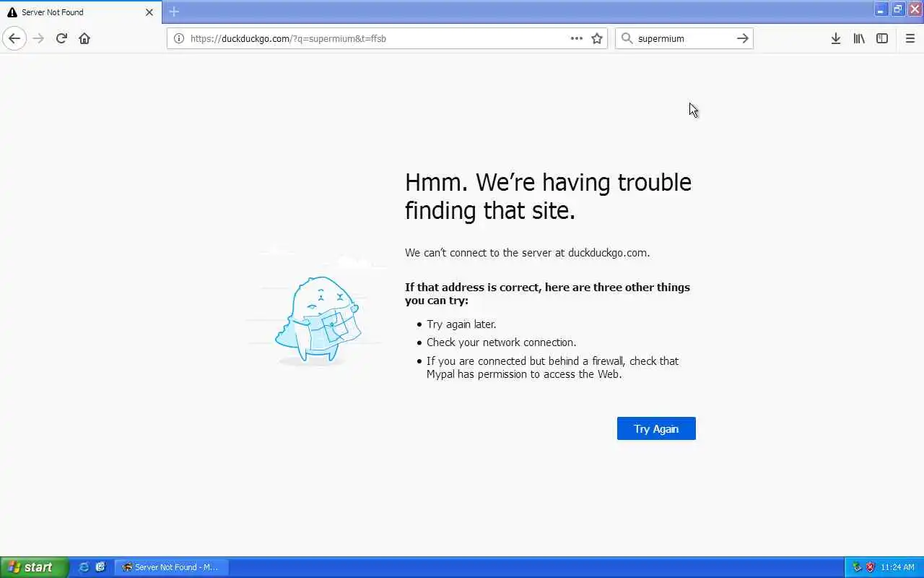Open a new tab with plus button
Screen dimensions: 924x578
tap(173, 12)
